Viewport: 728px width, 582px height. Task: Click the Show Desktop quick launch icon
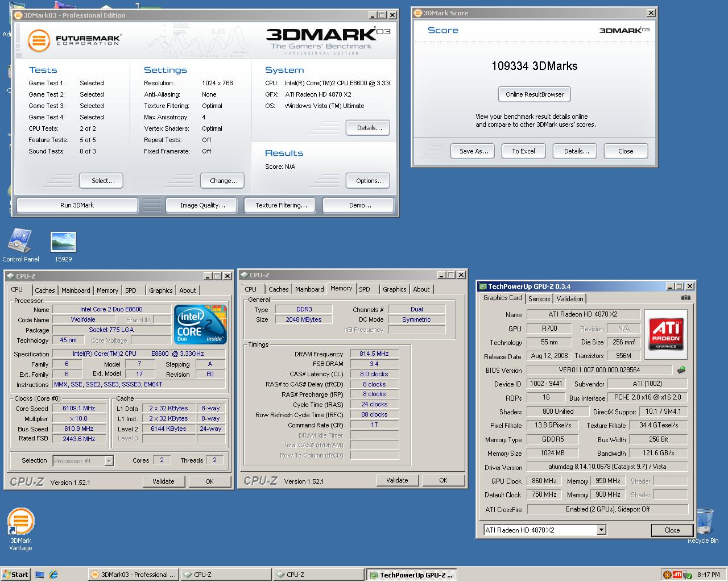40,575
